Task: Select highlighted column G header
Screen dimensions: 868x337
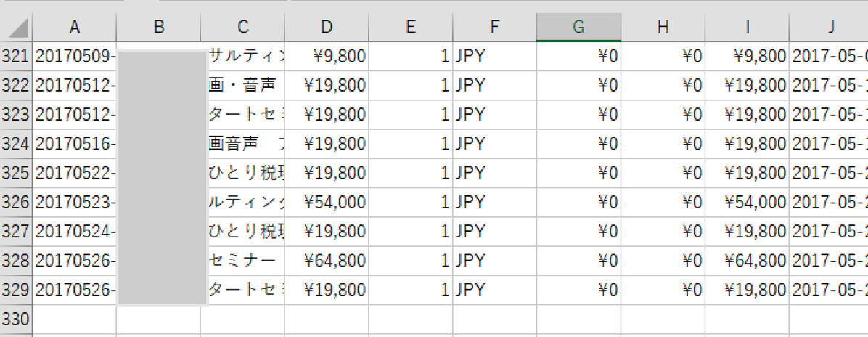Action: tap(579, 27)
